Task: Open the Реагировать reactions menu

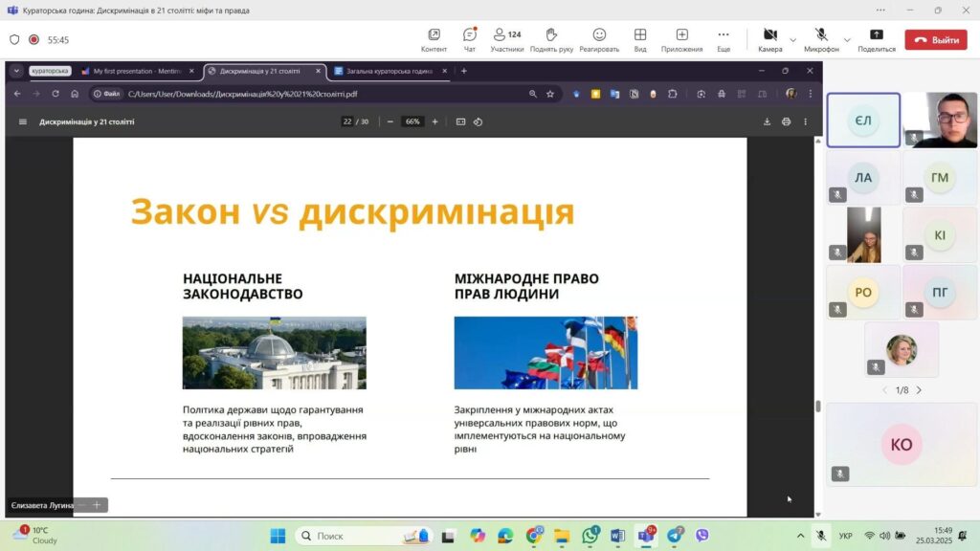Action: [599, 39]
